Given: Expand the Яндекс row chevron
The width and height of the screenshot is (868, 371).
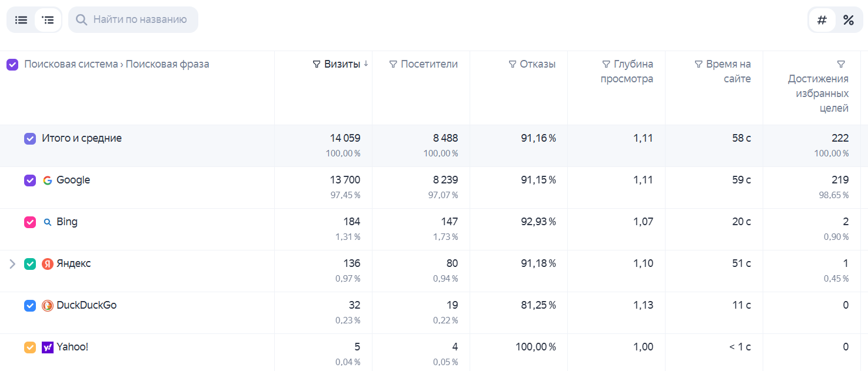Looking at the screenshot, I should (x=12, y=264).
